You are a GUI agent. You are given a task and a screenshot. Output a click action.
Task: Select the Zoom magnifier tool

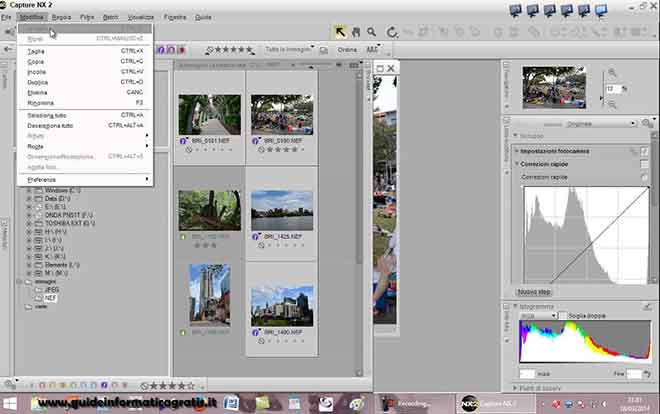click(x=371, y=32)
